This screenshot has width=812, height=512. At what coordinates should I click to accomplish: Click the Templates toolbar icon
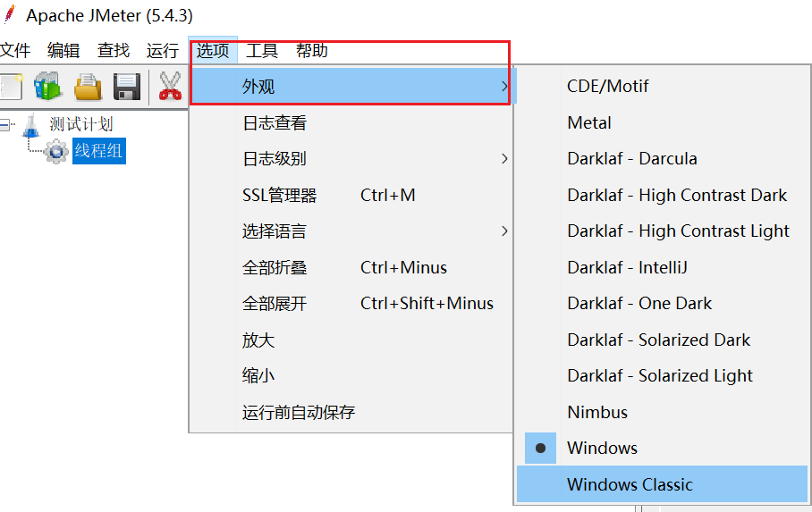point(47,86)
